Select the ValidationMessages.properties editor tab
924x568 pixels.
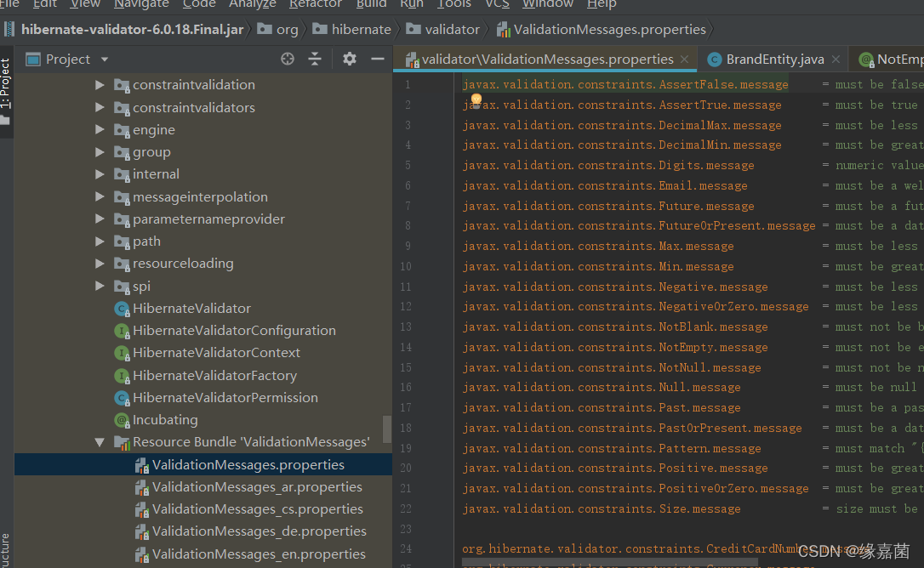546,60
